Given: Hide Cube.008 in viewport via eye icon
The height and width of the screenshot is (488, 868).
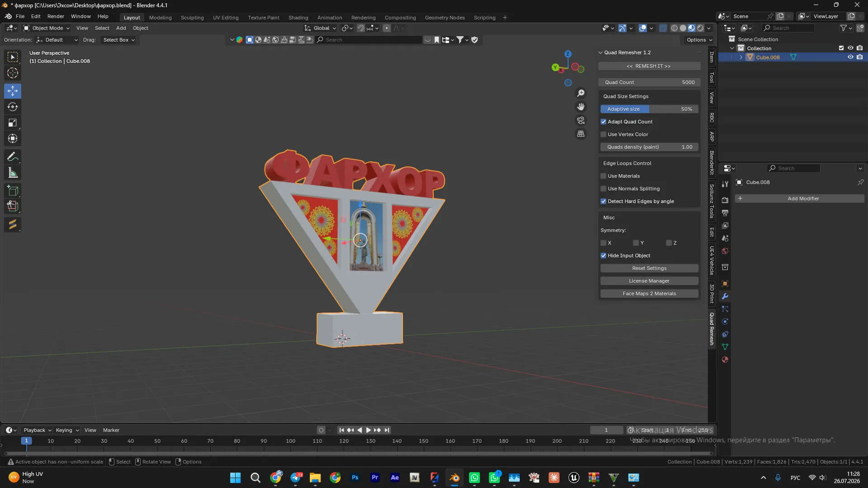Looking at the screenshot, I should click(850, 57).
